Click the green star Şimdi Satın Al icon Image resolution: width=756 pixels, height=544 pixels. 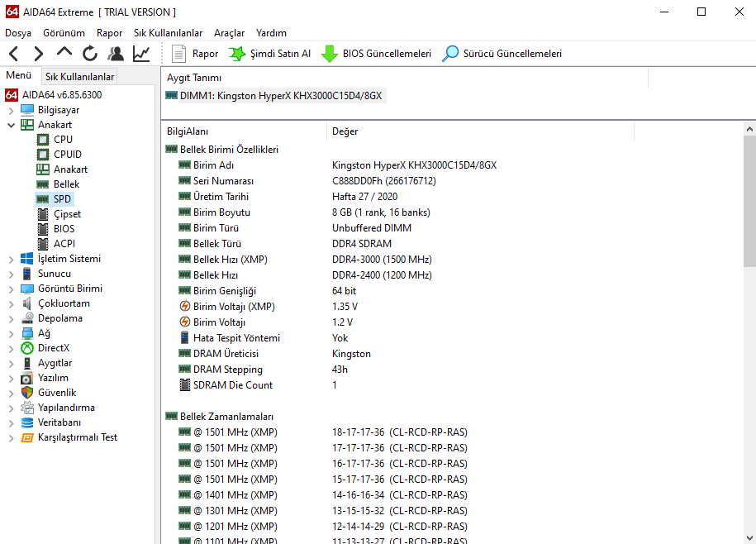(x=237, y=54)
